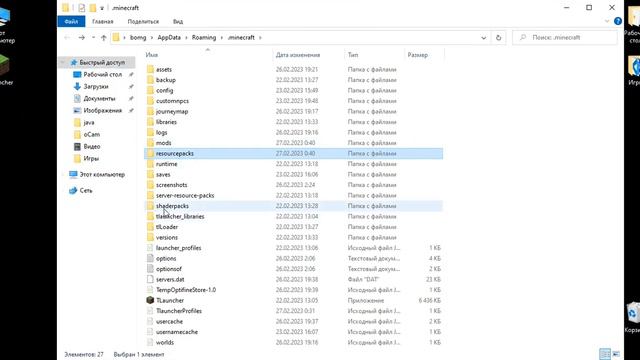Expand the ribbon with the chevron
The height and width of the screenshot is (360, 640).
point(607,21)
